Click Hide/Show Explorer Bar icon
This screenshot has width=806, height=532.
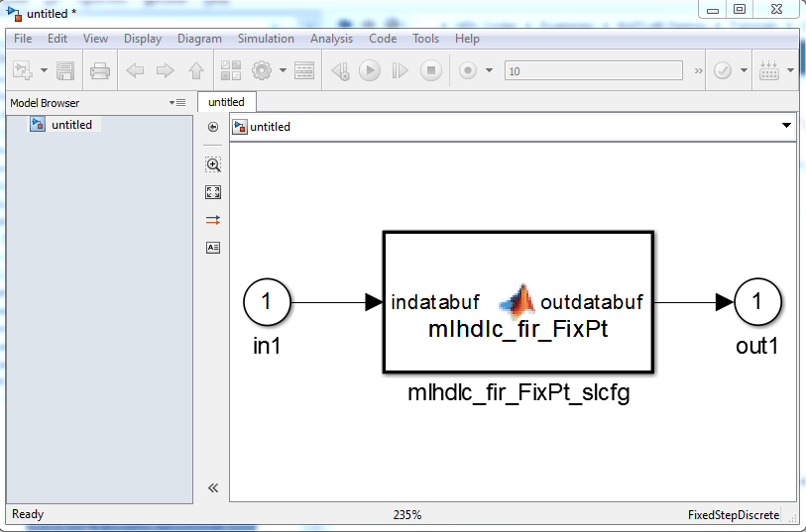click(x=213, y=127)
